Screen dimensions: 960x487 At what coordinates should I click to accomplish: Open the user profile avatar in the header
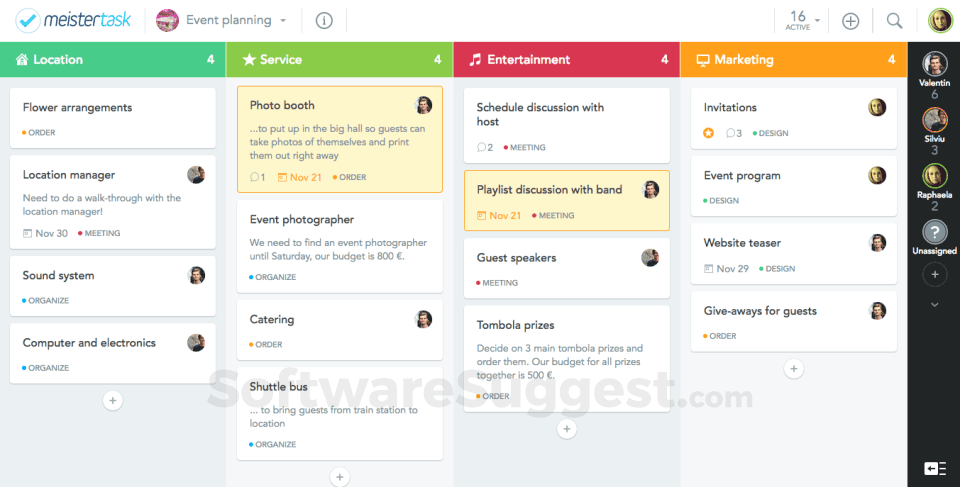coord(940,20)
